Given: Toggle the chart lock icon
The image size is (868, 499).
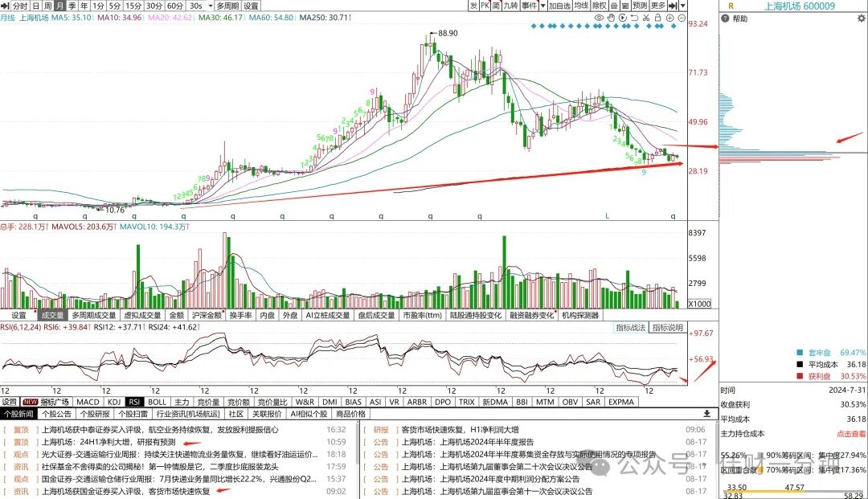Looking at the screenshot, I should (x=657, y=18).
